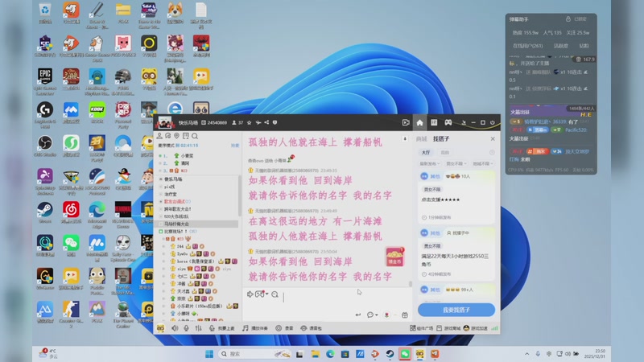Open the speech bubble dropdown near send icon
The width and height of the screenshot is (644, 362).
pyautogui.click(x=373, y=315)
